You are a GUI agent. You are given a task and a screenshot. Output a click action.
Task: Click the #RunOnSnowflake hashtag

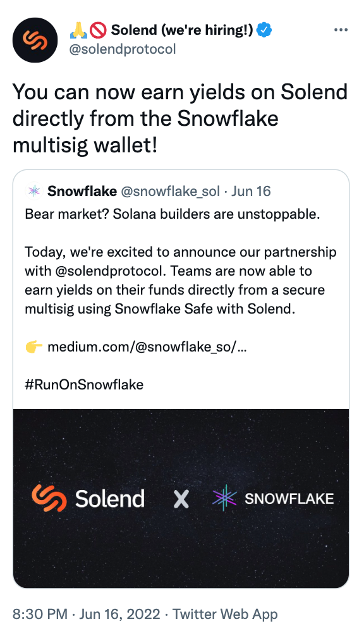pyautogui.click(x=84, y=384)
